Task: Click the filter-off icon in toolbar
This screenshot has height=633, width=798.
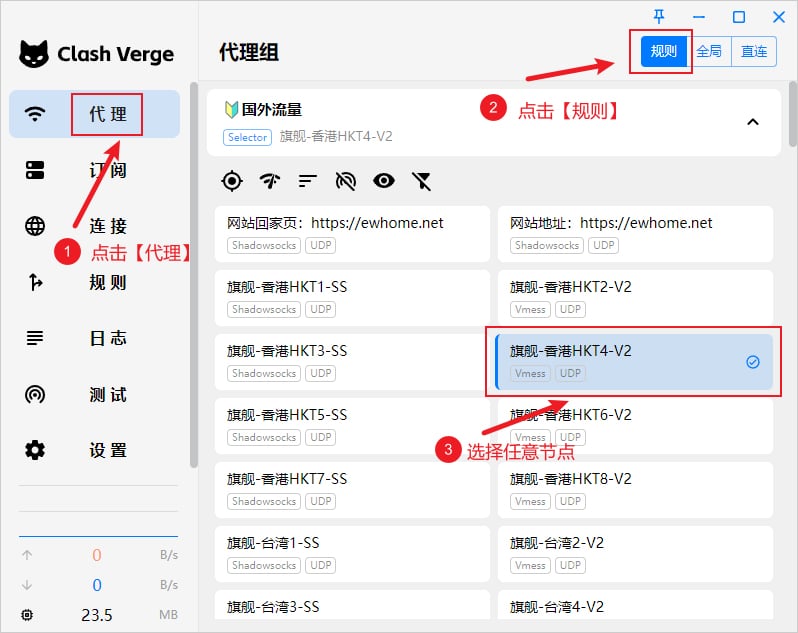Action: tap(422, 181)
